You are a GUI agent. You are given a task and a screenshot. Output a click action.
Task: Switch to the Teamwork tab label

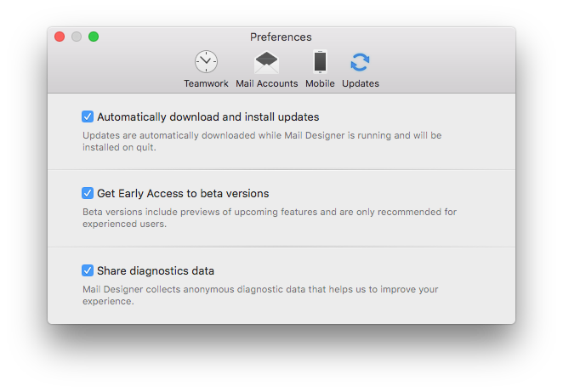206,83
